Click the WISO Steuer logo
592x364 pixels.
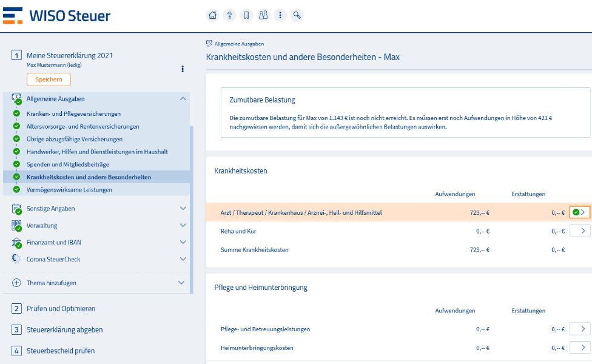tap(57, 16)
